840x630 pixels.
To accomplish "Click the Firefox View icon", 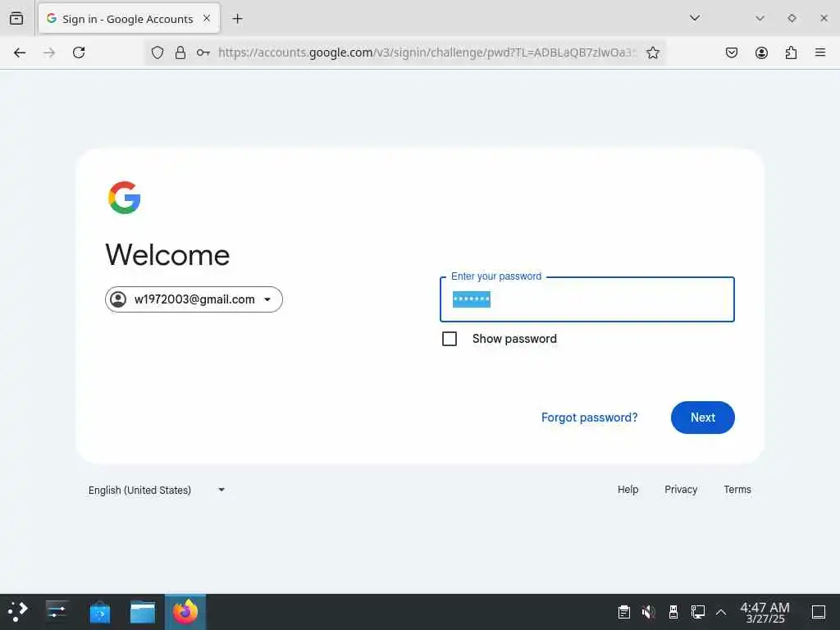I will pyautogui.click(x=16, y=19).
